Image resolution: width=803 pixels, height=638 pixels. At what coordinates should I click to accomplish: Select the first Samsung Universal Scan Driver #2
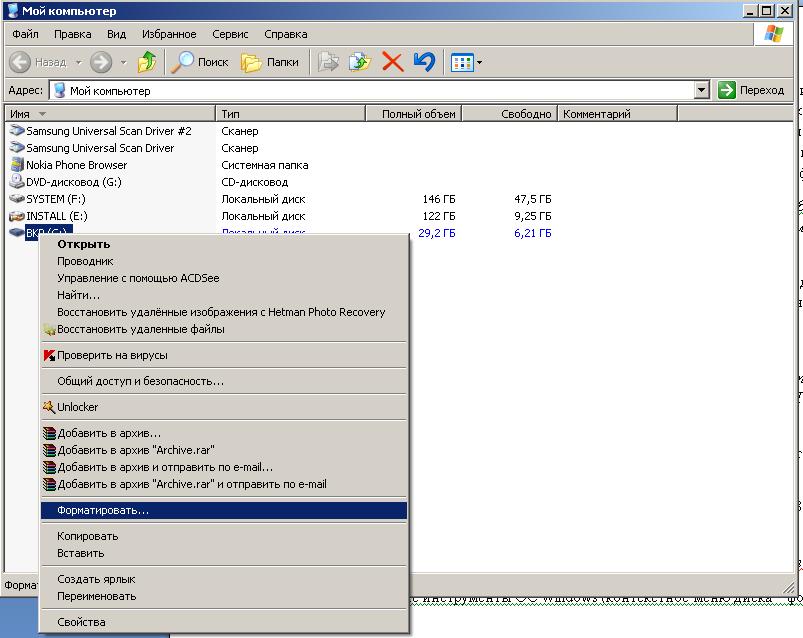pyautogui.click(x=108, y=131)
